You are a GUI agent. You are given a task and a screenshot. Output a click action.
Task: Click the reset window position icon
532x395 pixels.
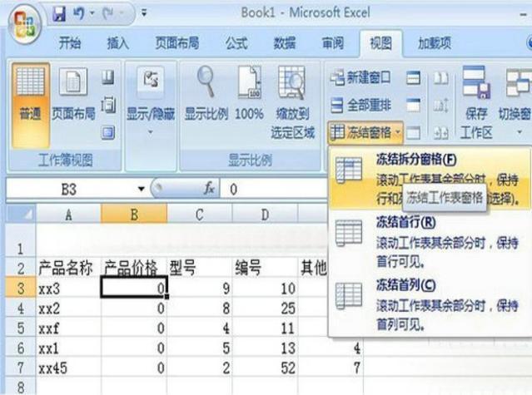click(x=441, y=132)
